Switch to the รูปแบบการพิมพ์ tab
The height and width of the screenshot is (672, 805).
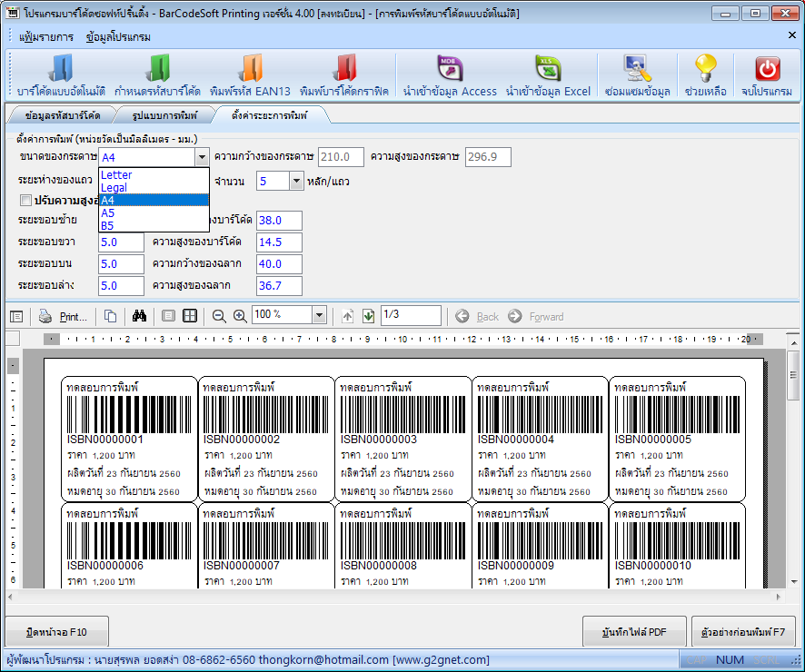click(x=164, y=115)
